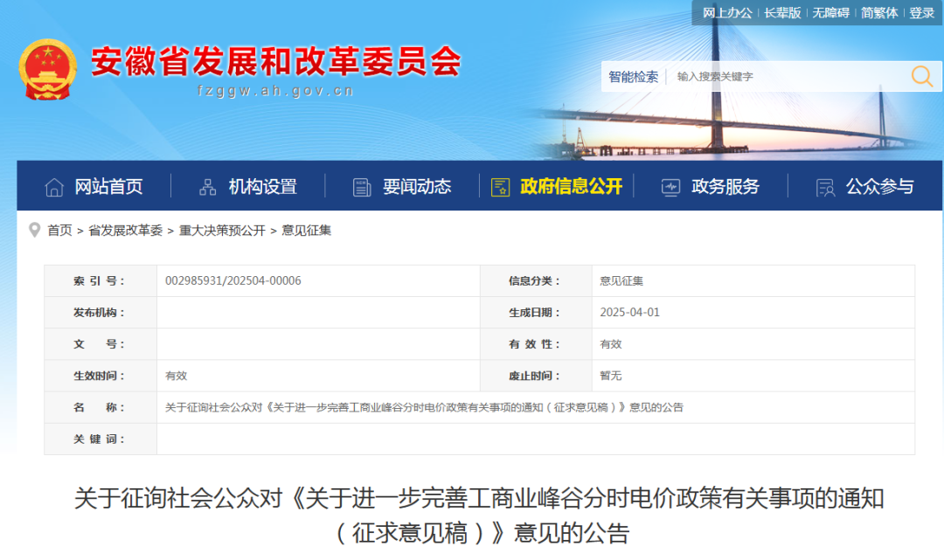
Task: Toggle 简繁体 Chinese character conversion
Action: click(878, 13)
